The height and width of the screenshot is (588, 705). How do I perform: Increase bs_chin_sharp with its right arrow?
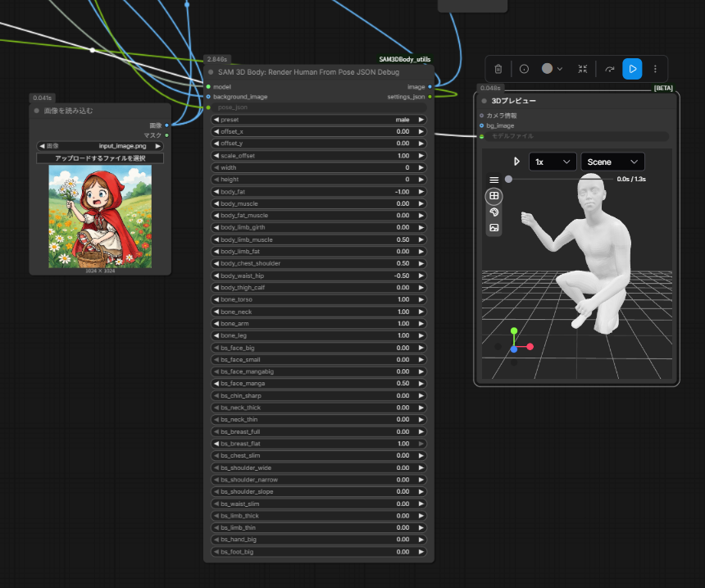tap(421, 395)
